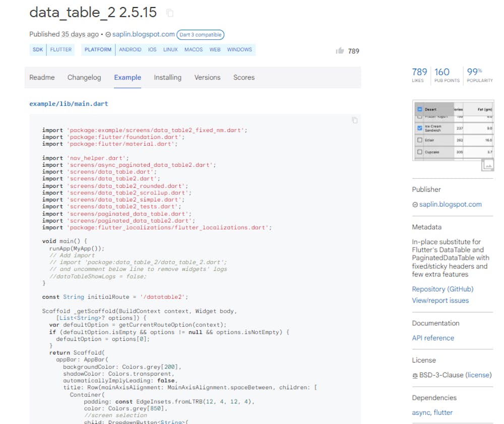The width and height of the screenshot is (504, 424).
Task: Click the 99% popularity score
Action: click(480, 75)
